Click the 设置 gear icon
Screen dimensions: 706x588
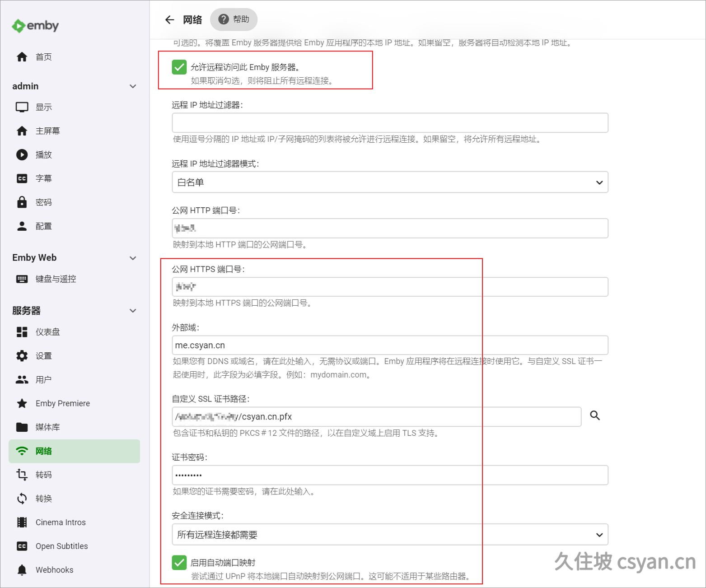click(22, 356)
